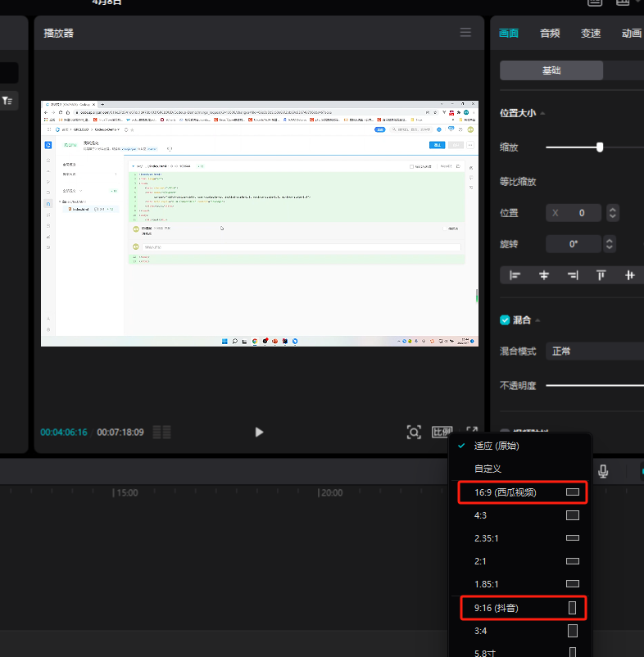Select the 基础 sub-tab
The width and height of the screenshot is (644, 657).
[x=551, y=70]
